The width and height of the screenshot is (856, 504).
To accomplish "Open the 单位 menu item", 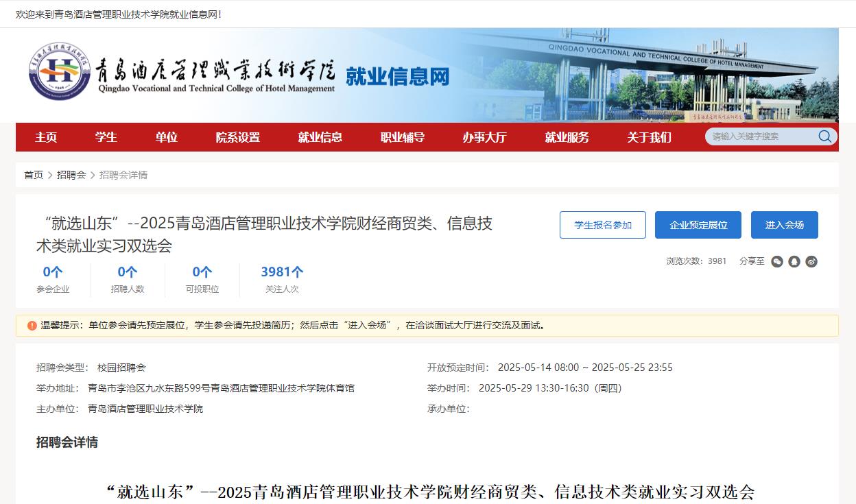I will (x=167, y=137).
